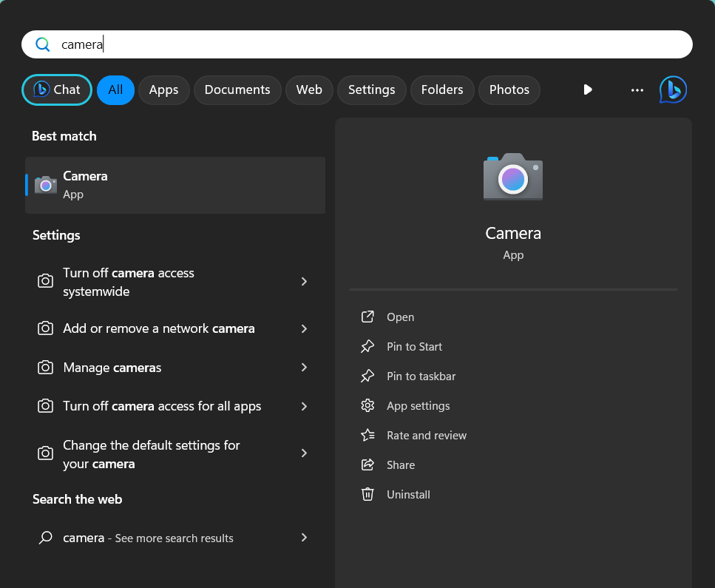715x588 pixels.
Task: Open Add or remove a network camera
Action: [159, 328]
